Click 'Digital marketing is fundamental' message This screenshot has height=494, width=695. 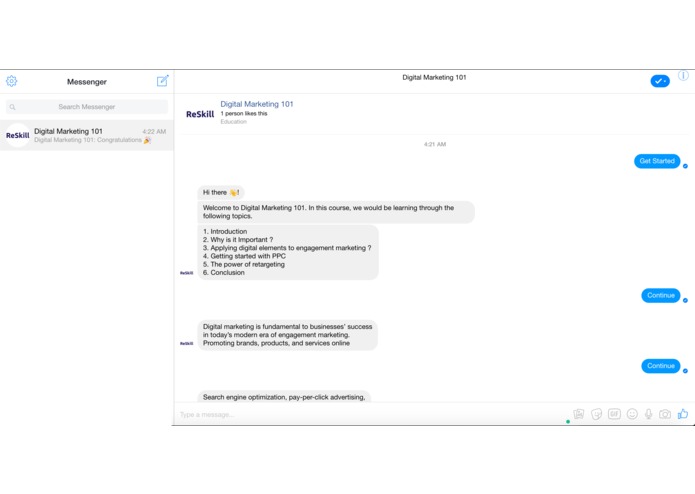[288, 335]
